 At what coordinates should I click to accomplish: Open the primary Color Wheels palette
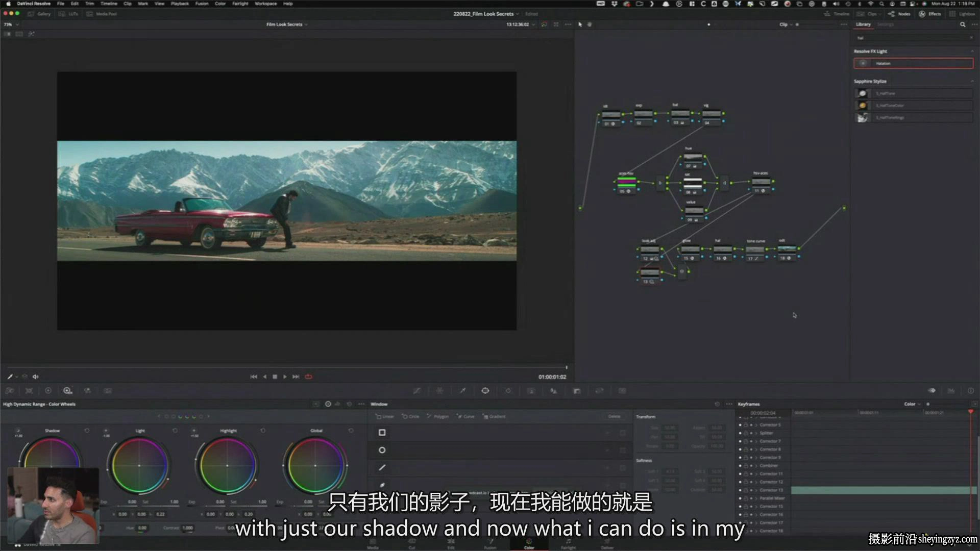pyautogui.click(x=48, y=391)
